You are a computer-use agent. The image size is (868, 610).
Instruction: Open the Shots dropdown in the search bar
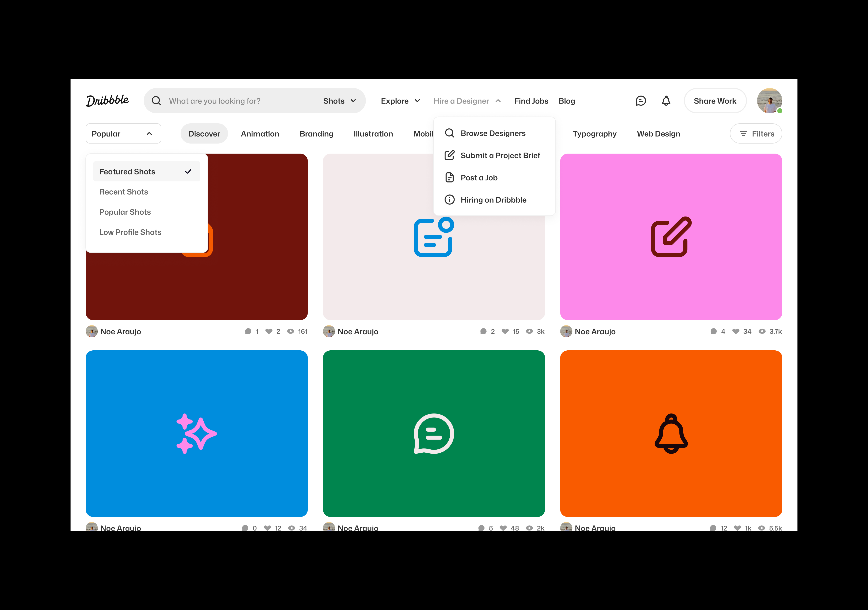[340, 100]
